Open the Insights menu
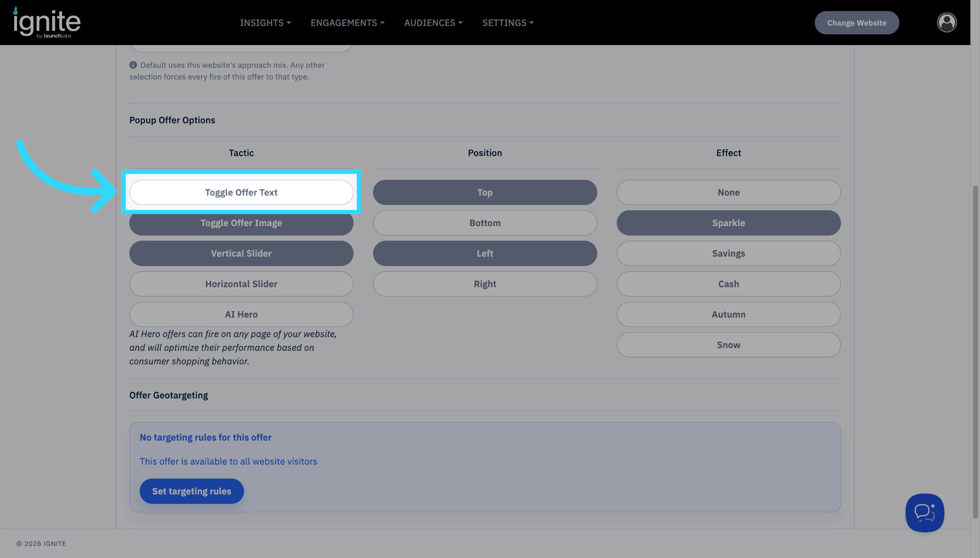Screen dimensions: 980x558 (x=266, y=23)
